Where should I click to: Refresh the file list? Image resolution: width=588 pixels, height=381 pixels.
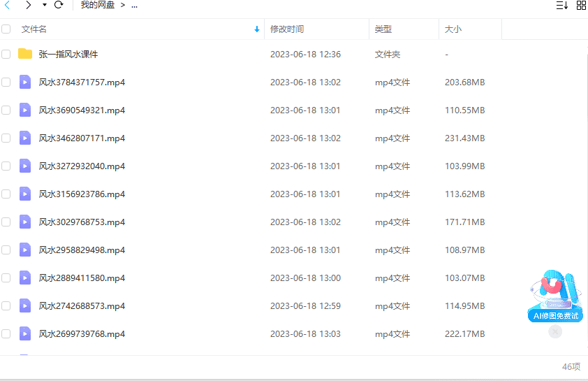point(59,5)
